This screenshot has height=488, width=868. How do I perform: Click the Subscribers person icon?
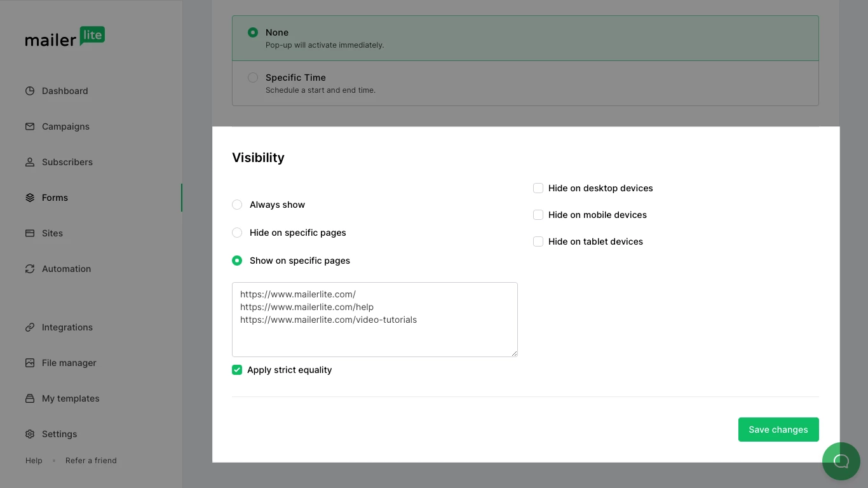[x=30, y=162]
